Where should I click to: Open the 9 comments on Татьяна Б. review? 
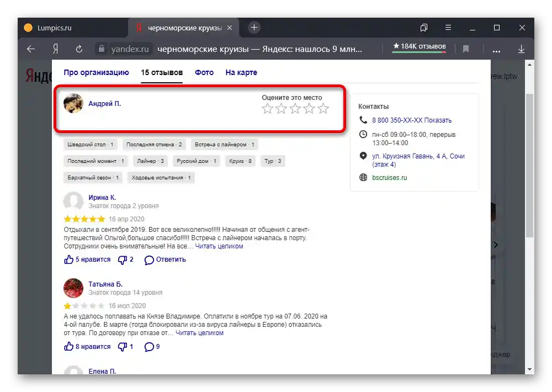152,347
